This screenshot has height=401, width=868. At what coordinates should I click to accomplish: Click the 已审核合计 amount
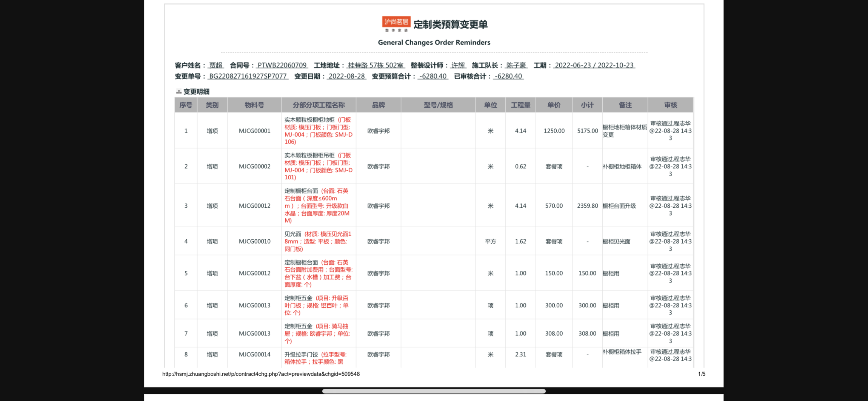pyautogui.click(x=508, y=76)
